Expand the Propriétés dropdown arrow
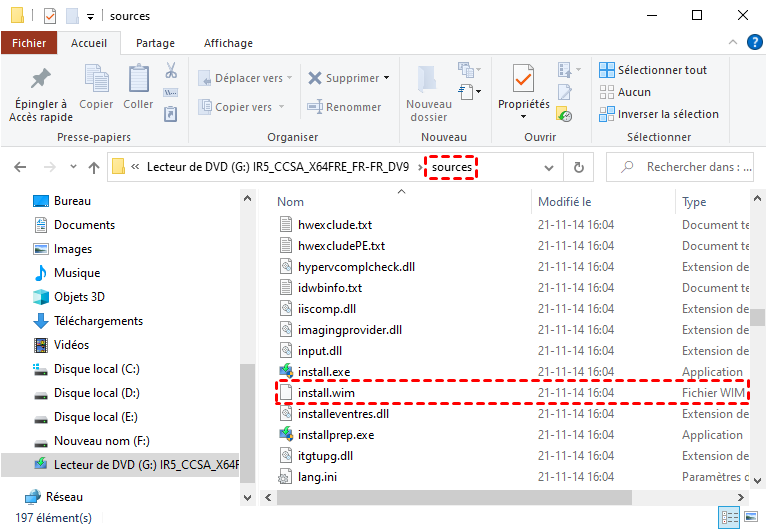 [523, 116]
